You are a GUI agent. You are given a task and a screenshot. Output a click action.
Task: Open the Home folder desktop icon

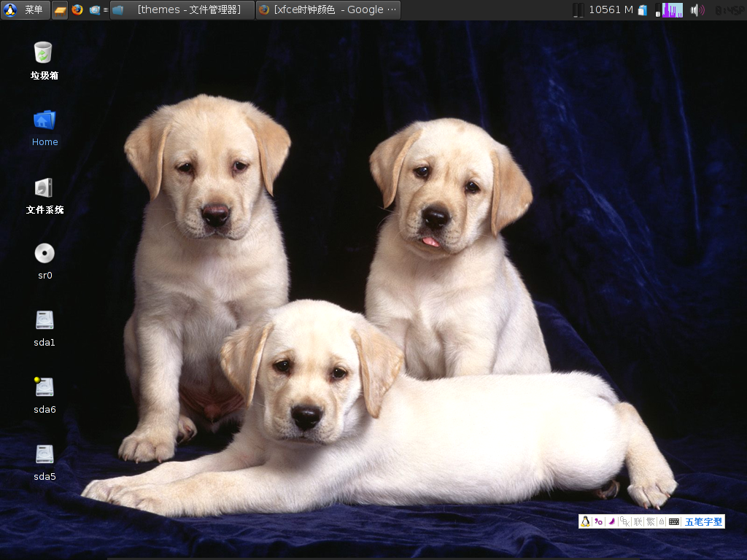44,120
